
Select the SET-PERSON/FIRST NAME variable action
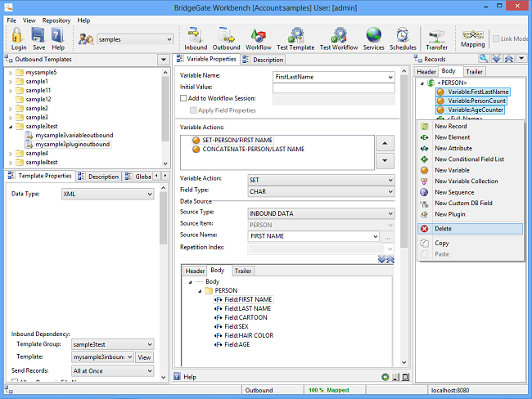pyautogui.click(x=232, y=140)
